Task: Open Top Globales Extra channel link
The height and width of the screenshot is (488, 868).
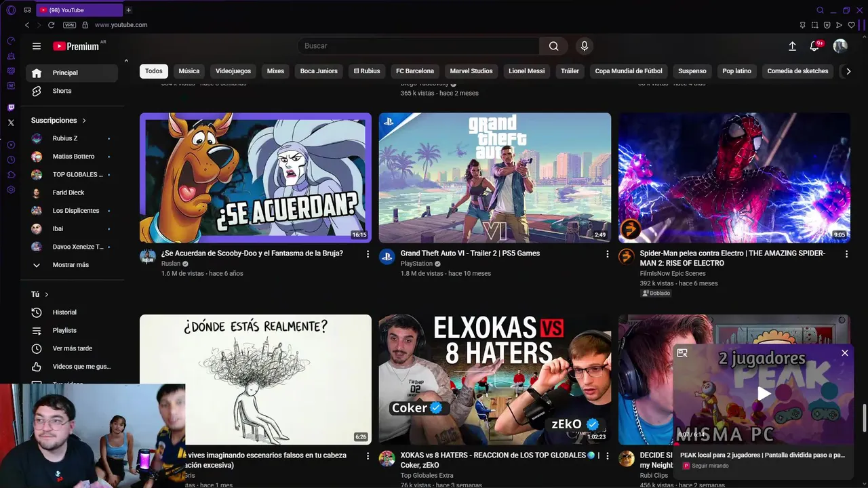Action: tap(427, 476)
